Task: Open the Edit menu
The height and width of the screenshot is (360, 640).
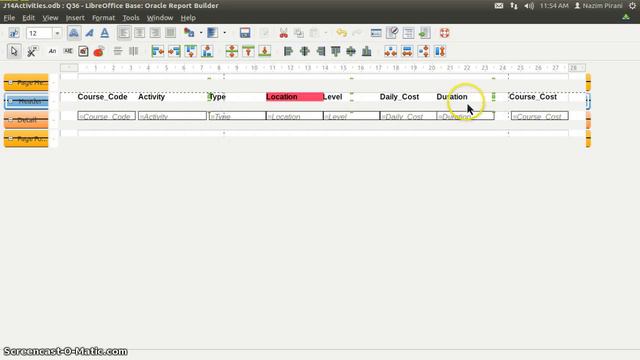Action: click(x=28, y=18)
